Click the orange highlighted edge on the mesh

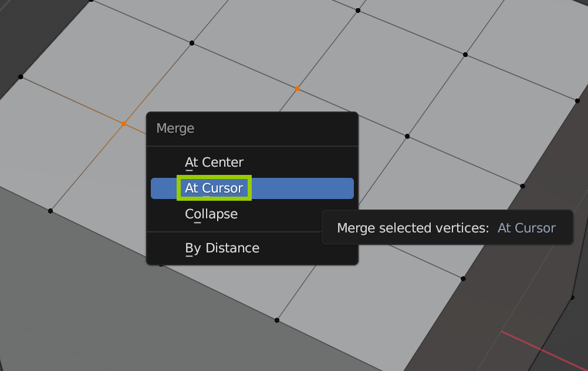coord(70,100)
